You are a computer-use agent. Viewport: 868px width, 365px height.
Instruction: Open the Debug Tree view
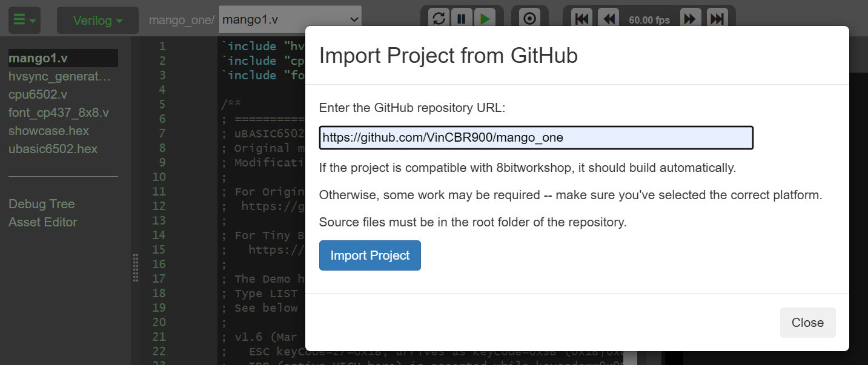(x=41, y=204)
